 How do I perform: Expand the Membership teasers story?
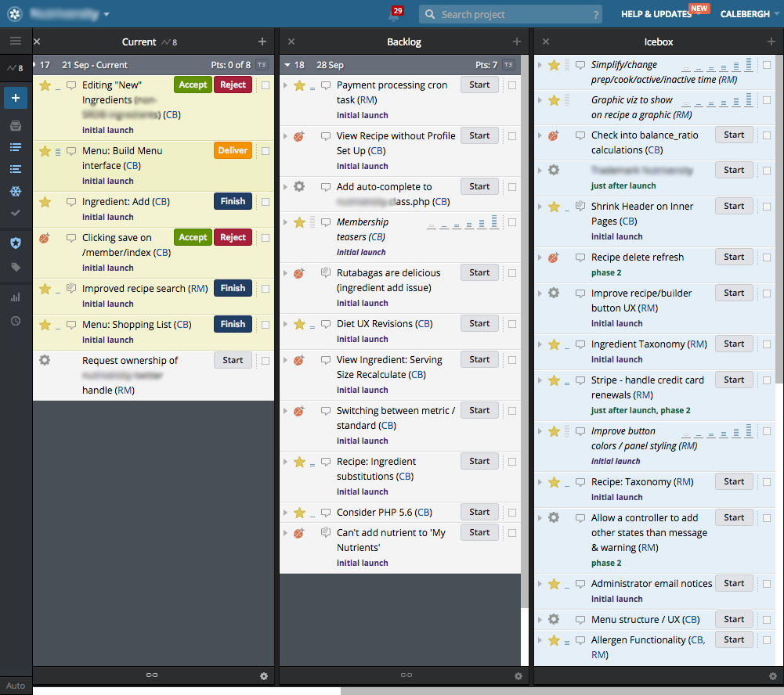pyautogui.click(x=286, y=222)
